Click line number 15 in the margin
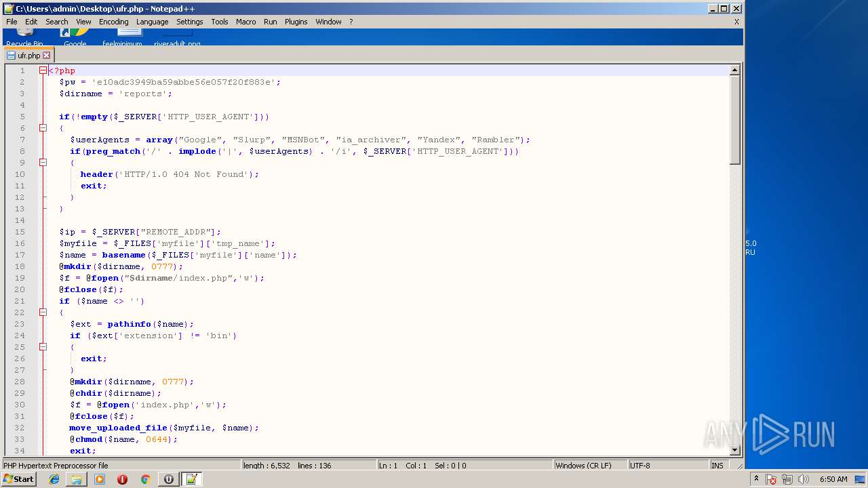The image size is (868, 488). pyautogui.click(x=20, y=232)
